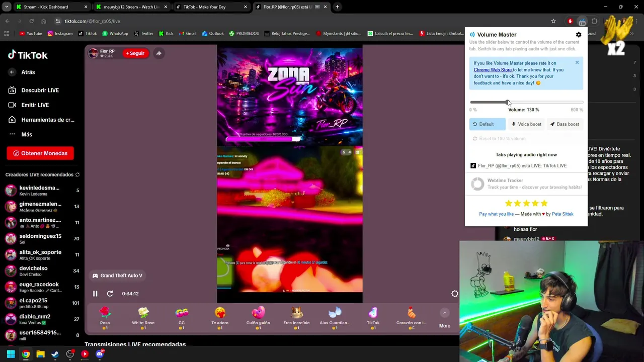Switch to Stream - Kick Dashboard tab
Screen dimensions: 644x362
51,7
